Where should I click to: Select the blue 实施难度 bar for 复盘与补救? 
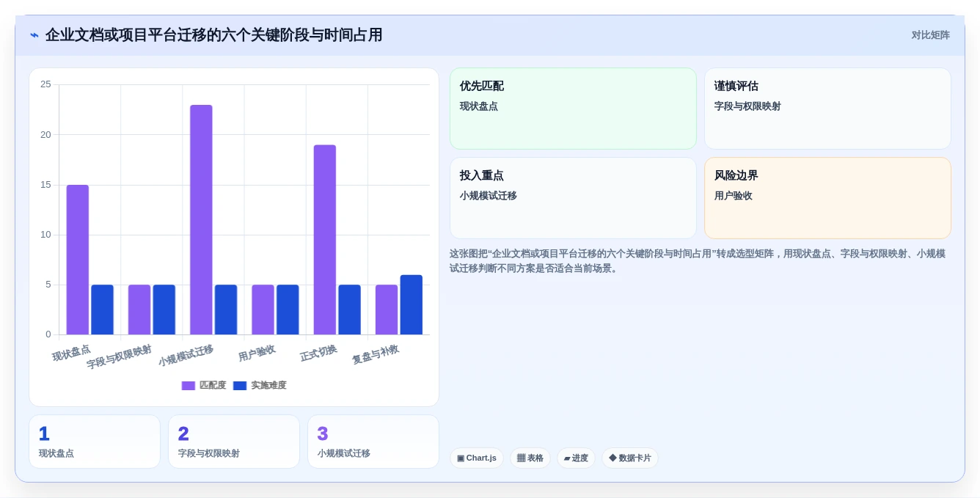[412, 305]
